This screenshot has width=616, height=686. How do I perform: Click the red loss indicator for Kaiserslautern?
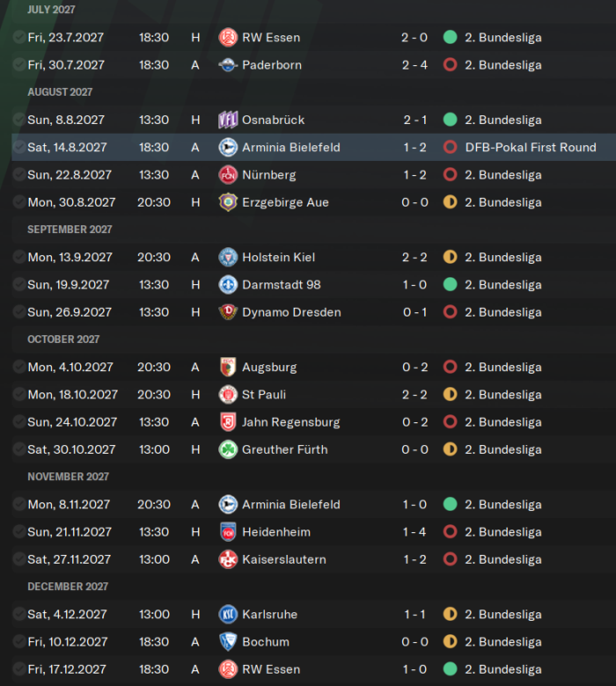click(x=450, y=559)
